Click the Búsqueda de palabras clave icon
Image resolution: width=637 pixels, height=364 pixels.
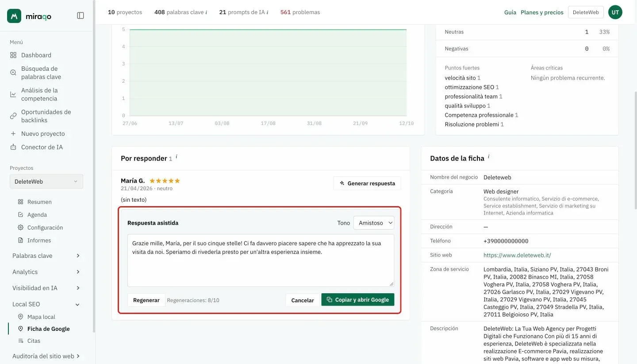pos(13,73)
